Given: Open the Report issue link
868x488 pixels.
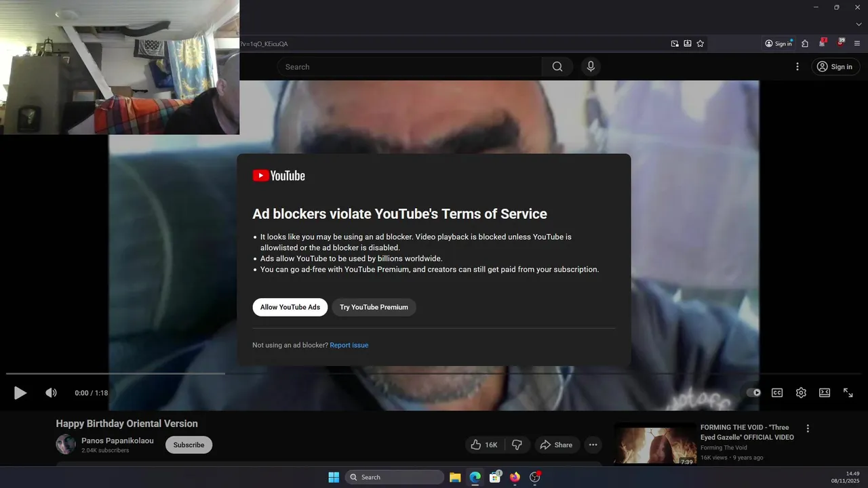Looking at the screenshot, I should pyautogui.click(x=349, y=345).
